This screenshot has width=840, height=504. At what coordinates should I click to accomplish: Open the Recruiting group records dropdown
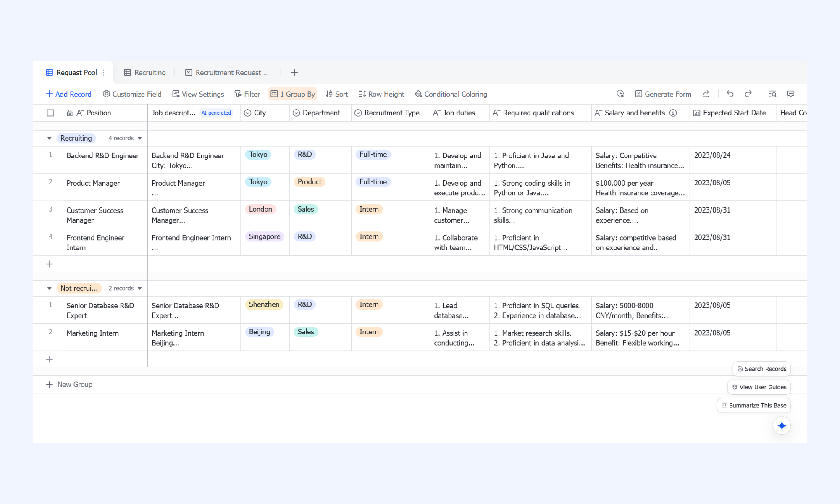[140, 138]
